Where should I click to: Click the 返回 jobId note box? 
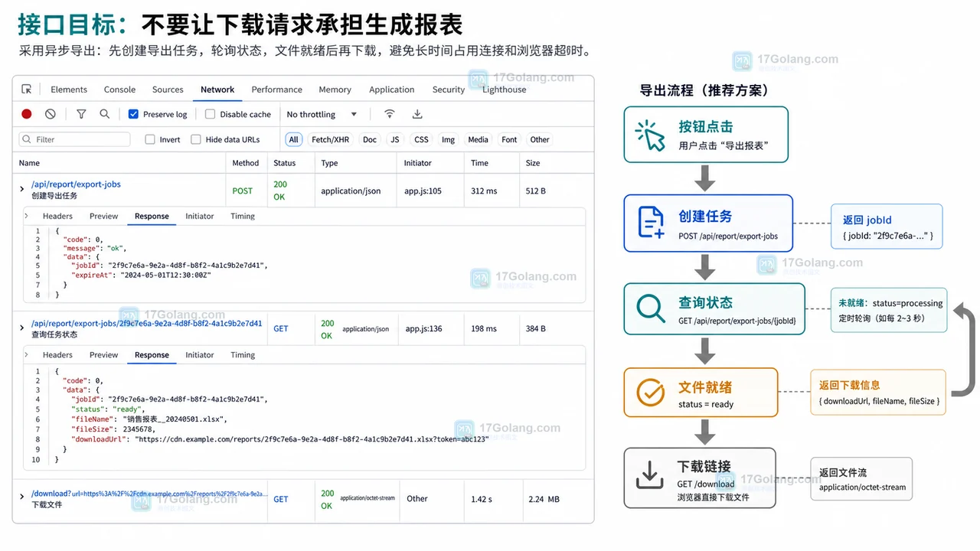click(887, 227)
